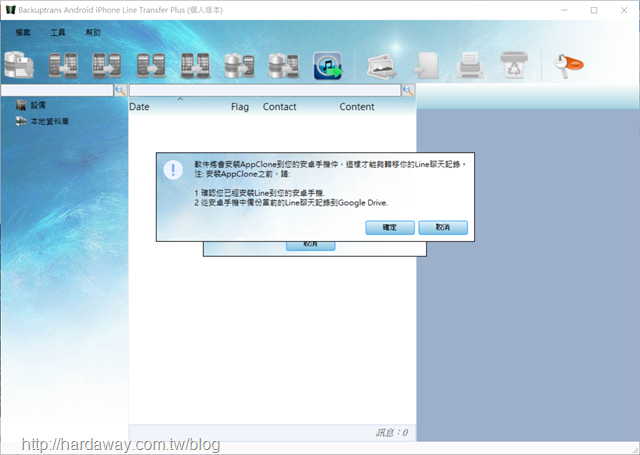
Task: Open the 工具 menu
Action: tap(58, 32)
